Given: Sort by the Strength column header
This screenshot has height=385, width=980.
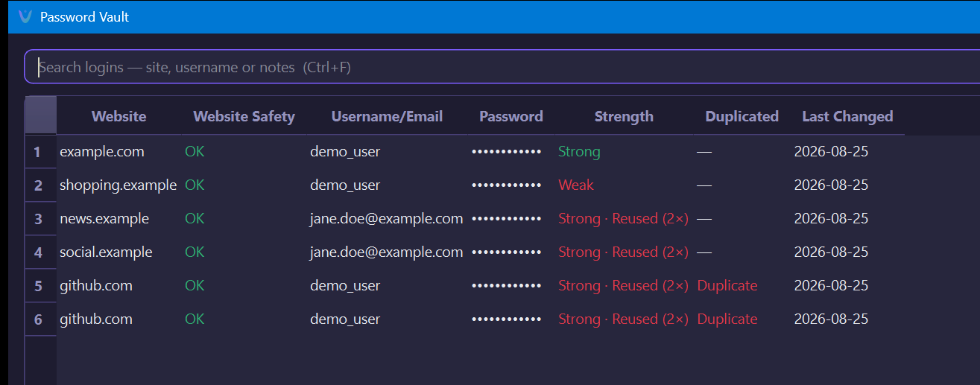Looking at the screenshot, I should point(624,116).
